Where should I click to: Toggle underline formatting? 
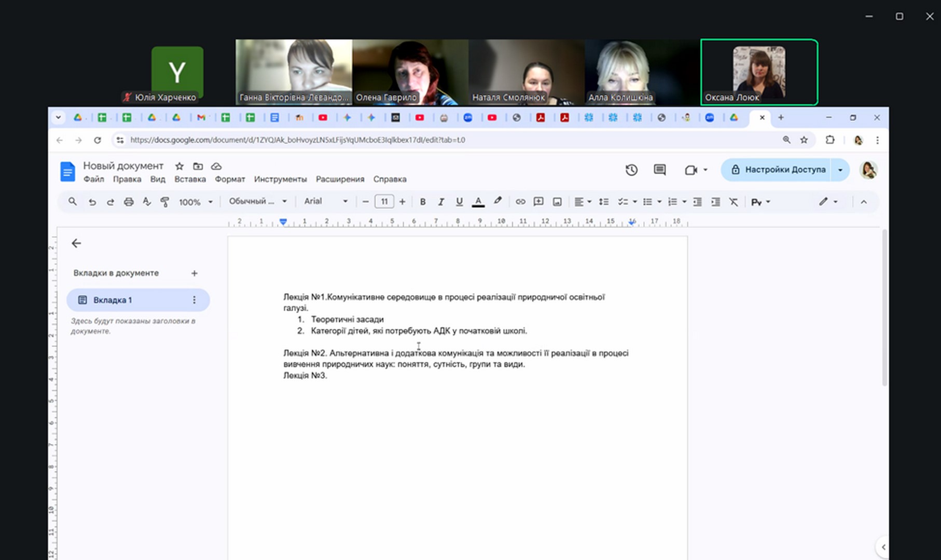459,202
